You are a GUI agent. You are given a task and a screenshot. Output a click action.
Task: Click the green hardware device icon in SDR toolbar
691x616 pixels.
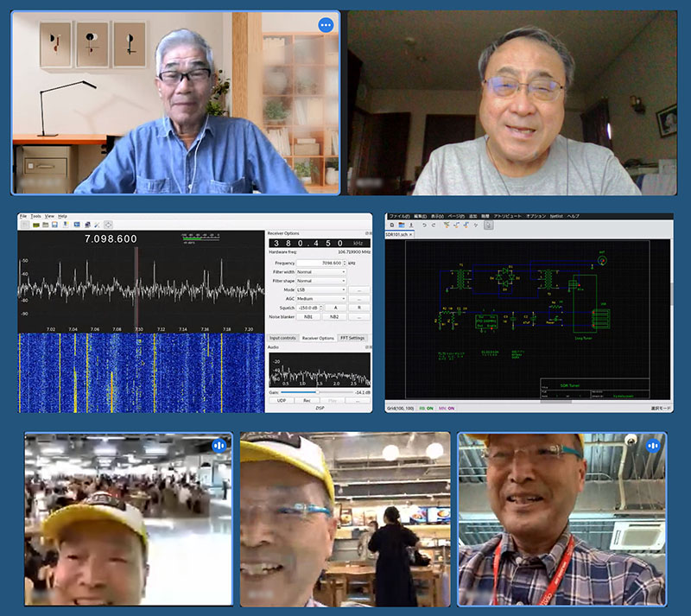tap(36, 225)
